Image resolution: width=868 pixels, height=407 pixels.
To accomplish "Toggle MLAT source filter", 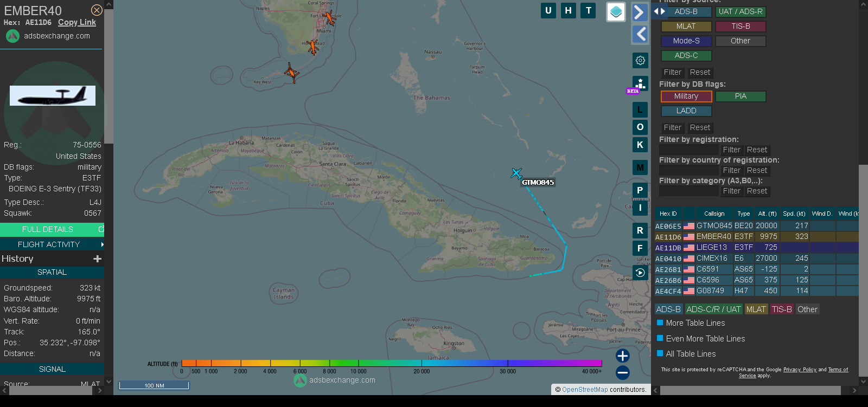I will click(x=686, y=26).
